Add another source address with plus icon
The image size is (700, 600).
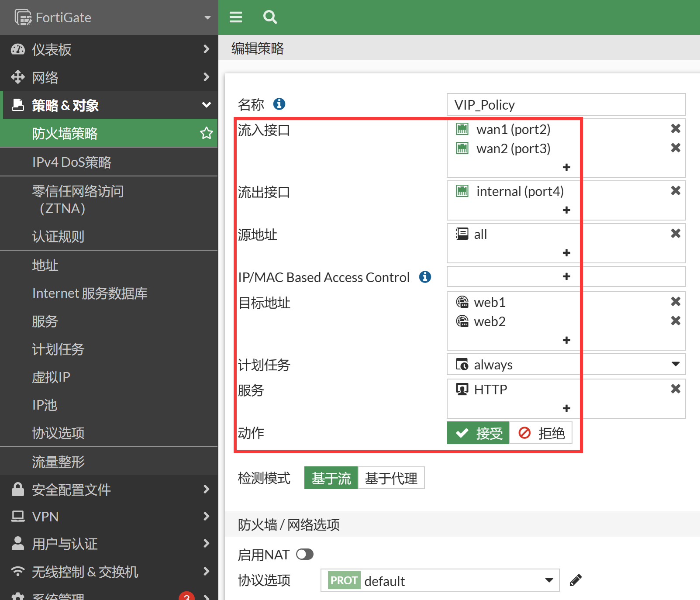point(566,253)
